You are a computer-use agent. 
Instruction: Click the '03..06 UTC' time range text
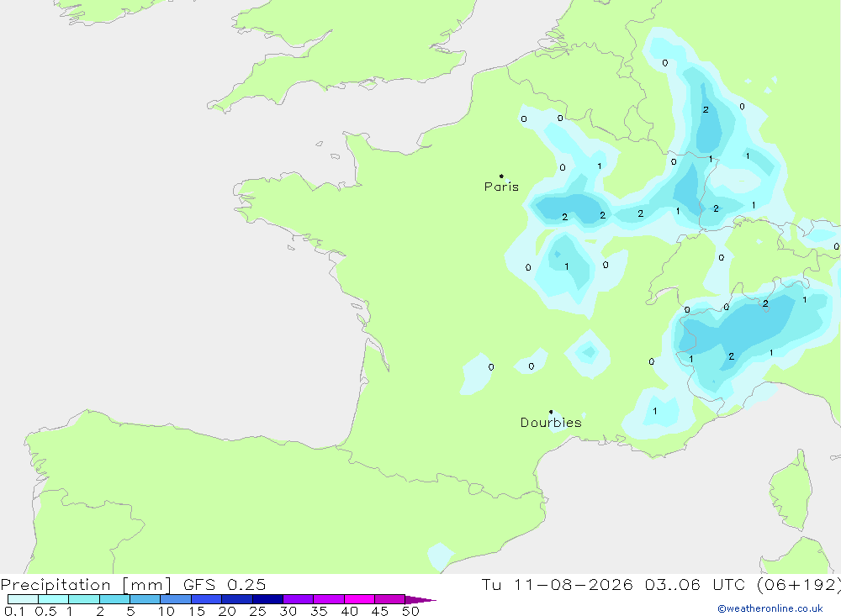694,584
